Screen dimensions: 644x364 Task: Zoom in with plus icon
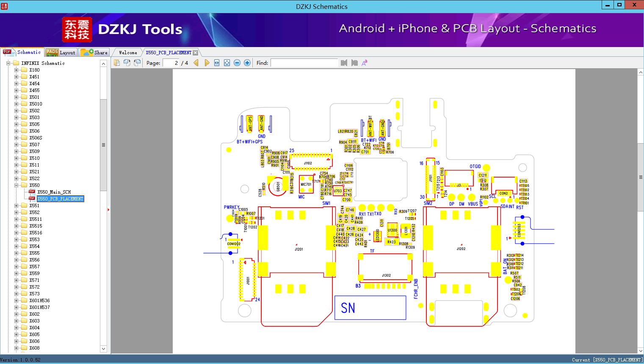[x=247, y=63]
